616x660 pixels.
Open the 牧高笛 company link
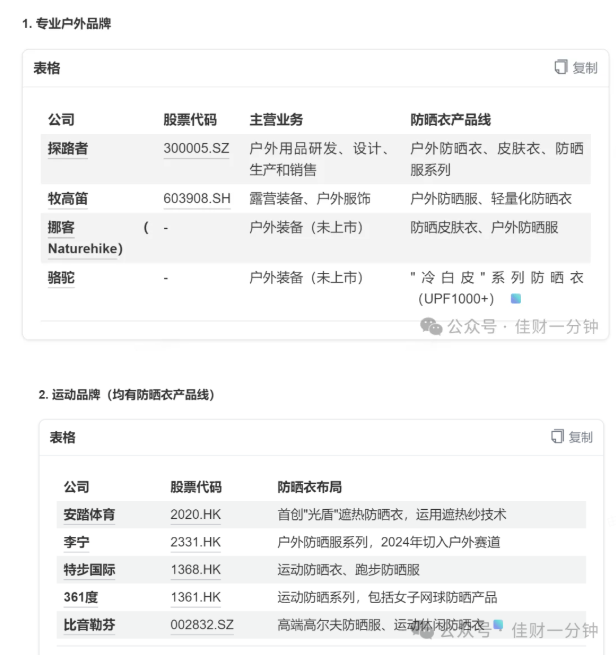[68, 198]
